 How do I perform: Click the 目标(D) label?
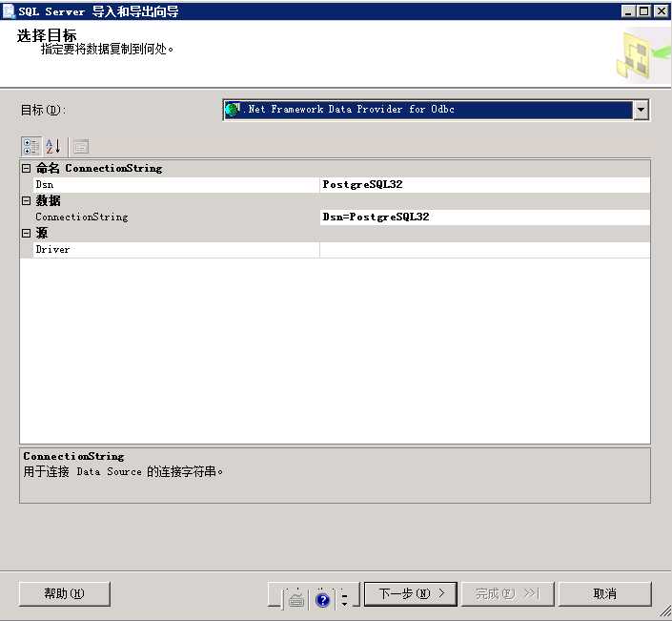pyautogui.click(x=43, y=111)
